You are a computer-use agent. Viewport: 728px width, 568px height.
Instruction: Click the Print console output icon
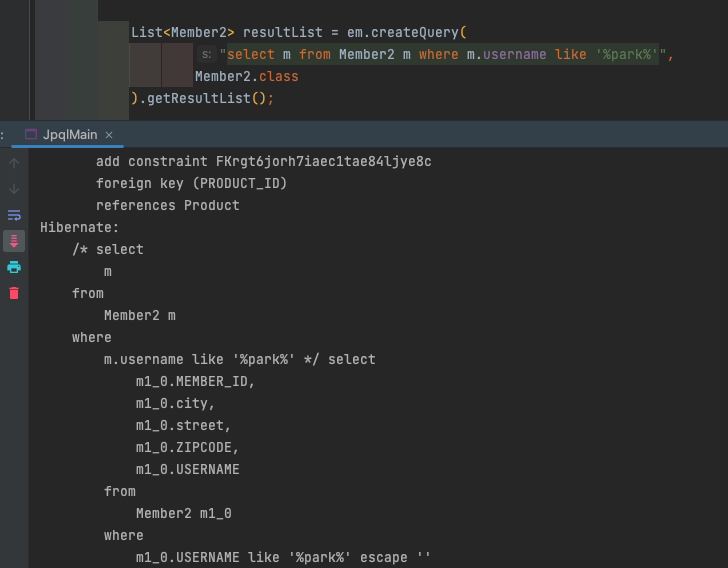click(14, 267)
